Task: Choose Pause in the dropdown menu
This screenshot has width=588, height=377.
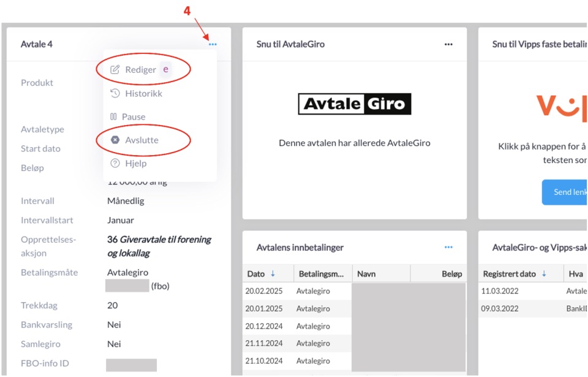Action: pos(134,116)
